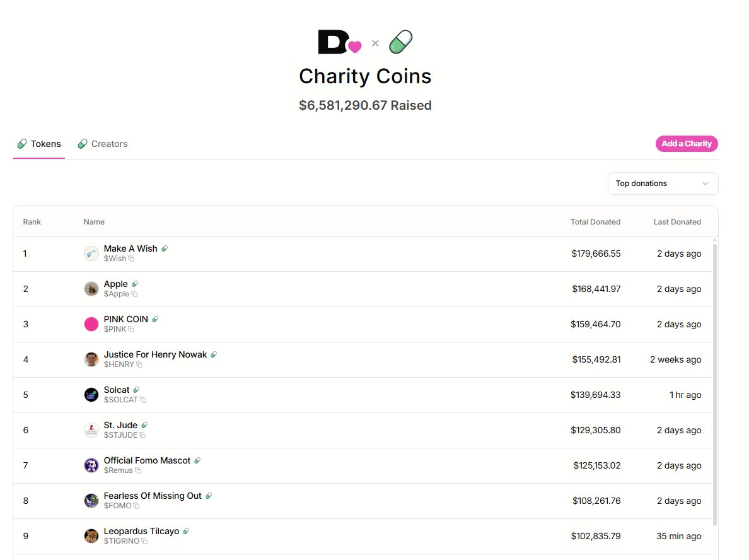Copy the $SOLCAT token address
This screenshot has width=749, height=560.
click(x=143, y=400)
